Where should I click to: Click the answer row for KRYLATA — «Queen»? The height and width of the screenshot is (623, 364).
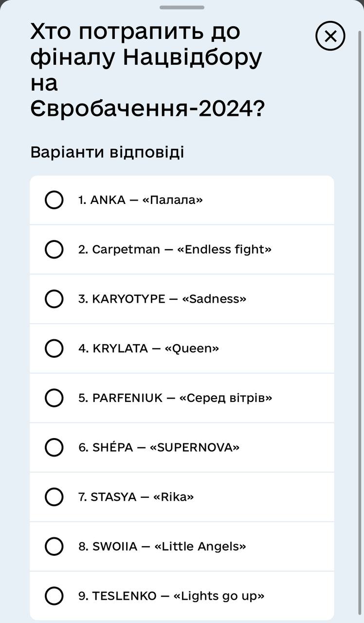182,348
